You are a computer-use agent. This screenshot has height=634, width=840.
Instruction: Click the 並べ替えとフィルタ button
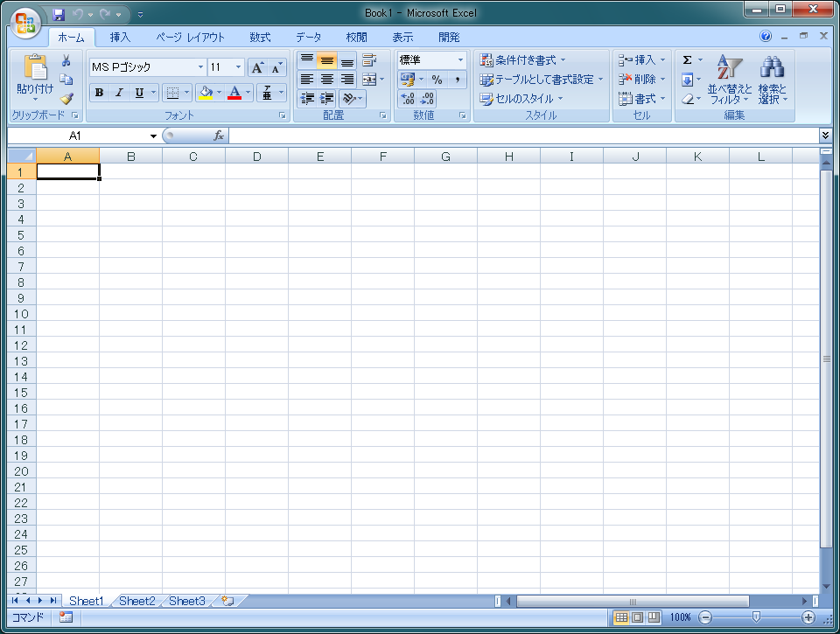729,80
